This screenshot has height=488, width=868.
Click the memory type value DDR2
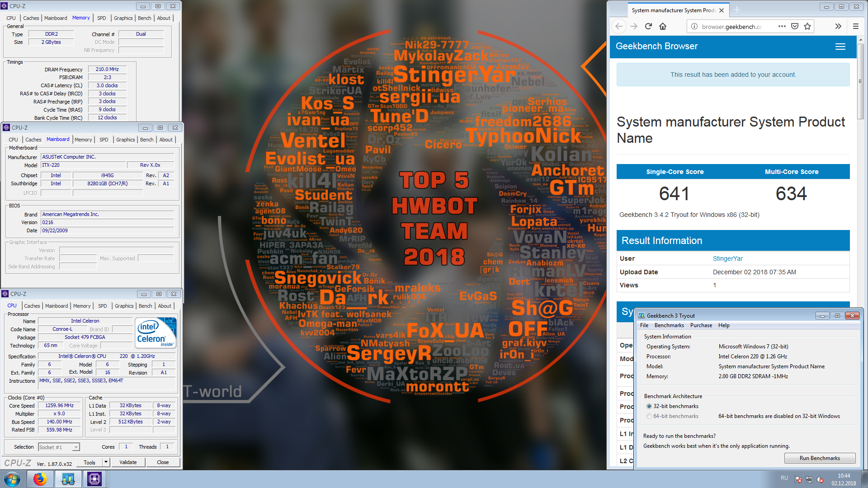tap(52, 34)
